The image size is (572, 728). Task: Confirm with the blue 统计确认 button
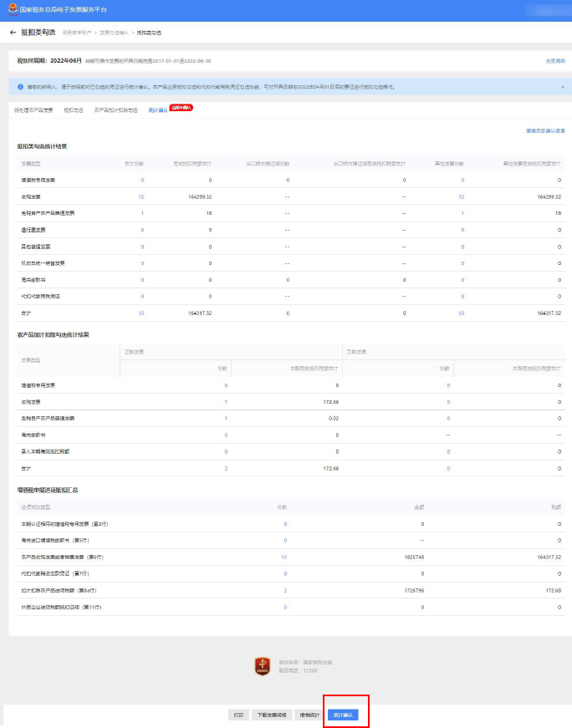coord(343,715)
